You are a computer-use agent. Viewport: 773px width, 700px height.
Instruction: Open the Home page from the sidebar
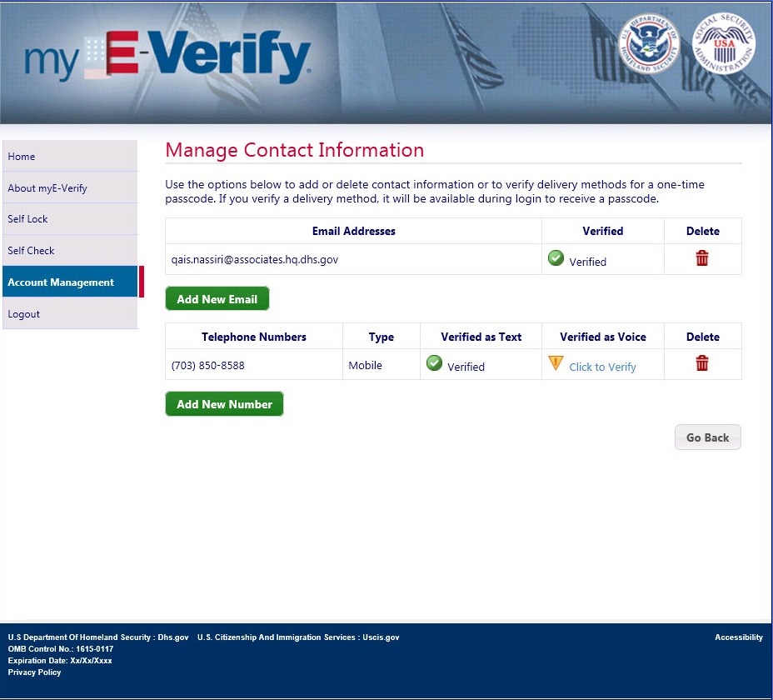pos(70,157)
